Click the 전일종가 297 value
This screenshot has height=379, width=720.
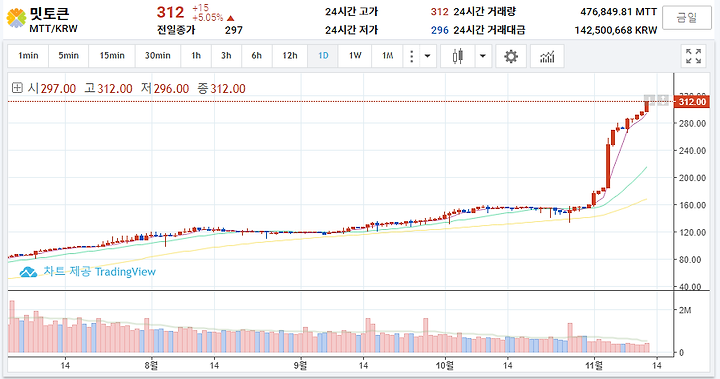[234, 30]
